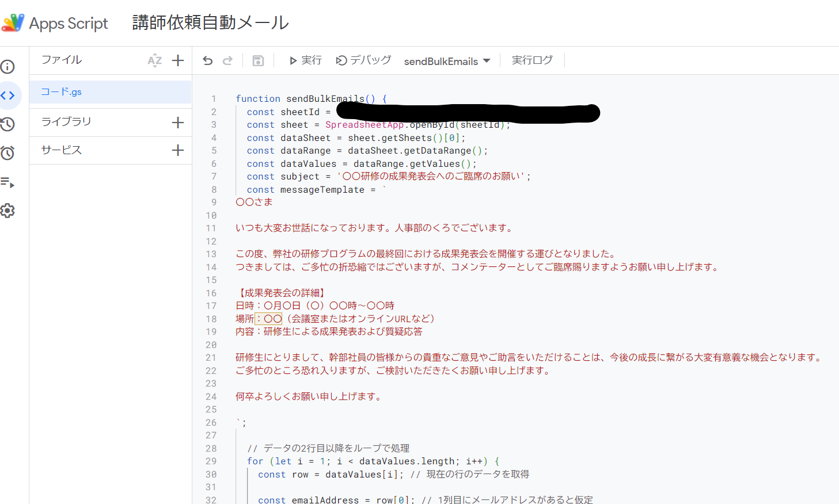839x504 pixels.
Task: Select the コード.gs file
Action: 110,92
